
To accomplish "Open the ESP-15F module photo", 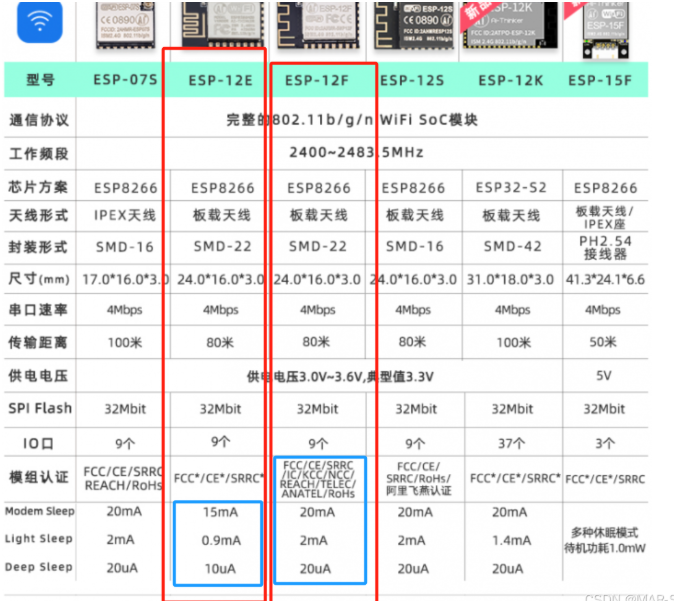I will [606, 29].
